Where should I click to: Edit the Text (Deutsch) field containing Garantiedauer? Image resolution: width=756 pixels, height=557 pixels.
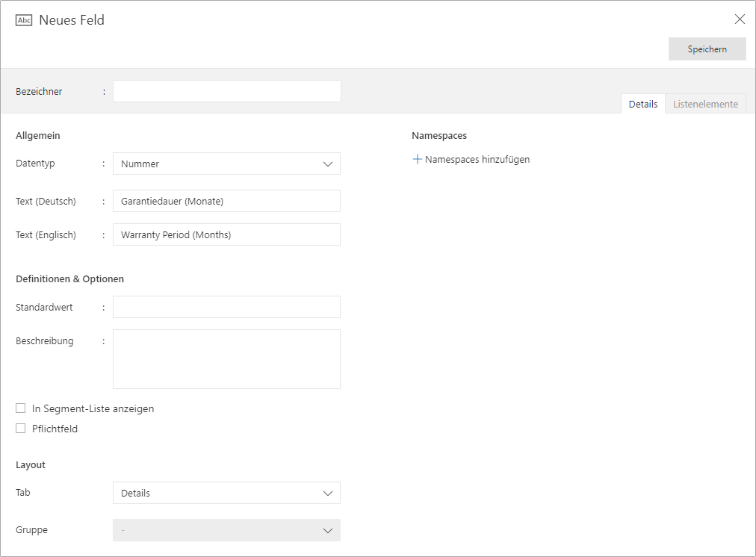pos(224,201)
